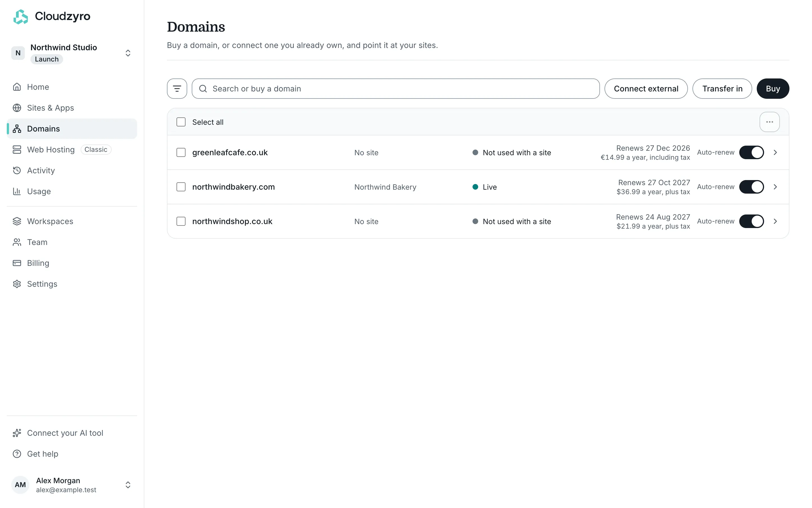The width and height of the screenshot is (812, 508).
Task: Click the Cloudzyro logo icon
Action: [21, 16]
